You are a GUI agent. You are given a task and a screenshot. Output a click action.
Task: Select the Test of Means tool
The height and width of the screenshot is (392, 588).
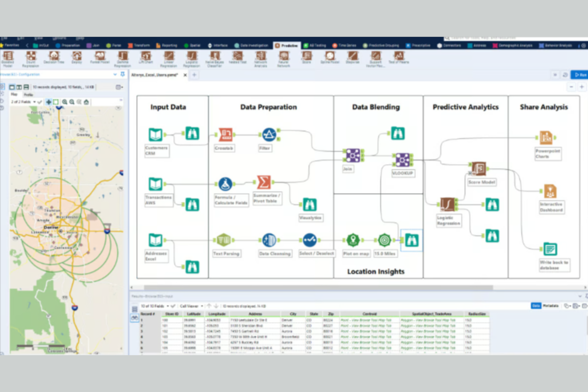click(398, 58)
